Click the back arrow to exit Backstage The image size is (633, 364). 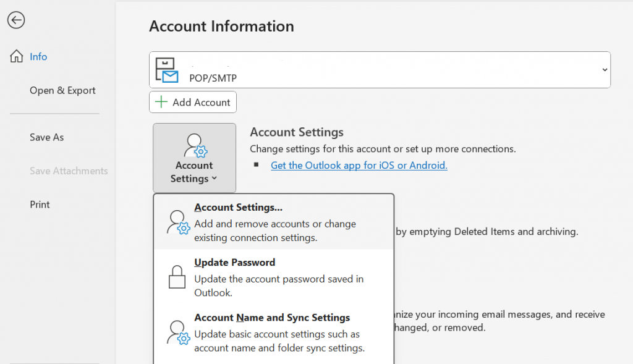[x=16, y=20]
